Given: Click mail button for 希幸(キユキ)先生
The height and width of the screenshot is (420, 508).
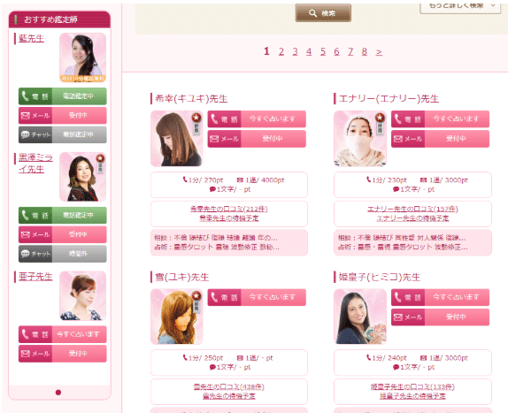Looking at the screenshot, I should pos(257,139).
